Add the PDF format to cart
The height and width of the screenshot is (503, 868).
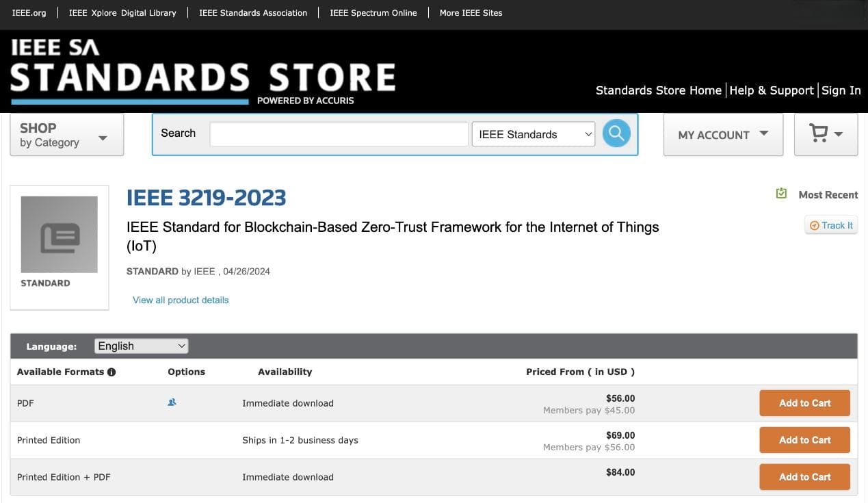[x=804, y=403]
